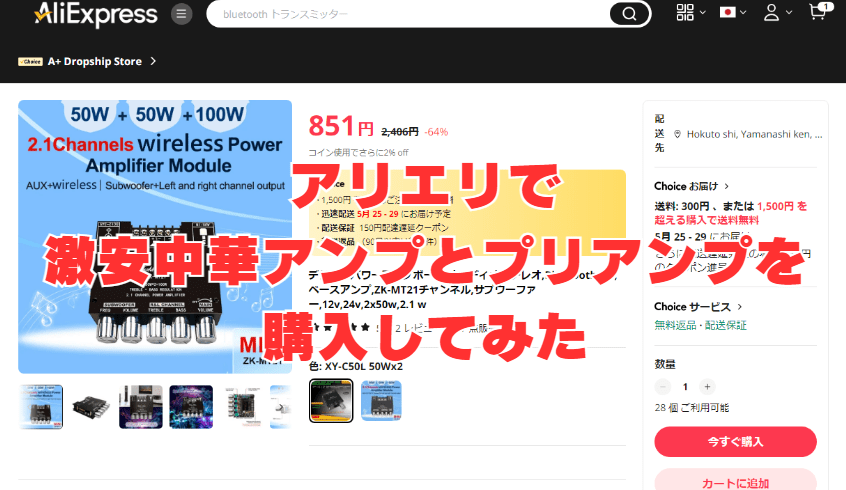Click the Choice badge beside store name

30,62
